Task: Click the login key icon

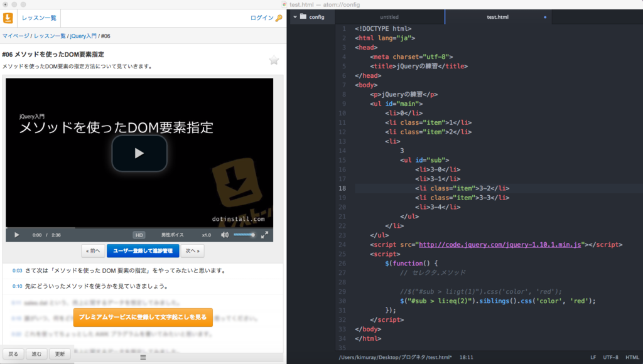Action: [x=279, y=18]
